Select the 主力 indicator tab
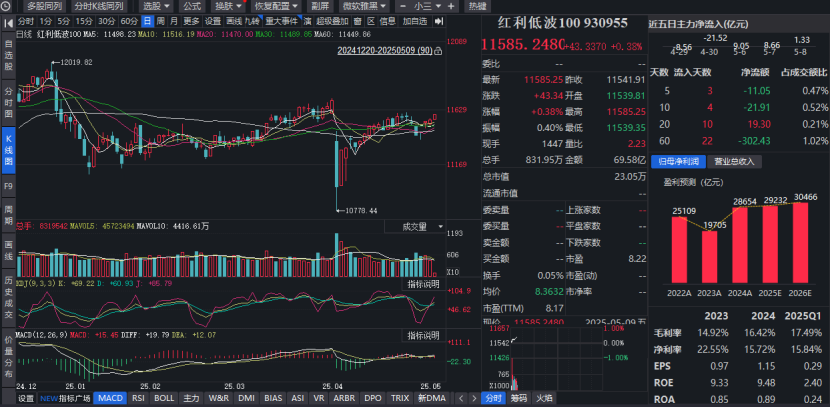The width and height of the screenshot is (831, 407). (x=191, y=398)
